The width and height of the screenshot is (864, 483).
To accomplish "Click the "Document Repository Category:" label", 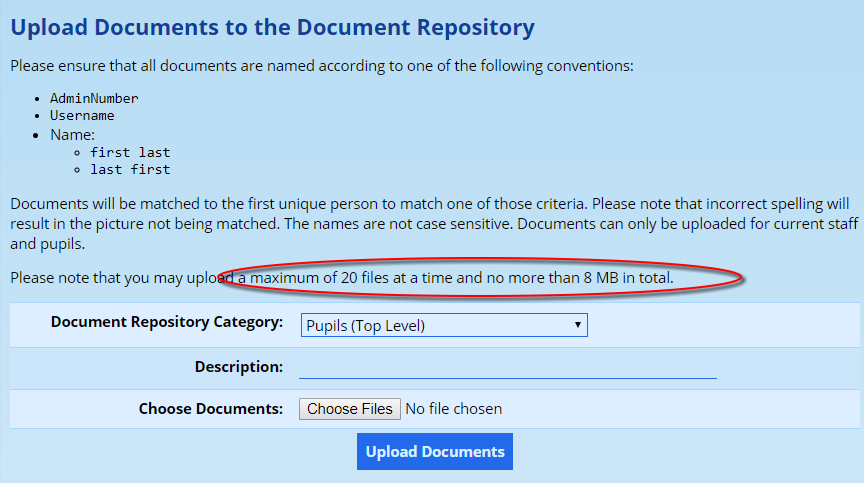I will (167, 322).
